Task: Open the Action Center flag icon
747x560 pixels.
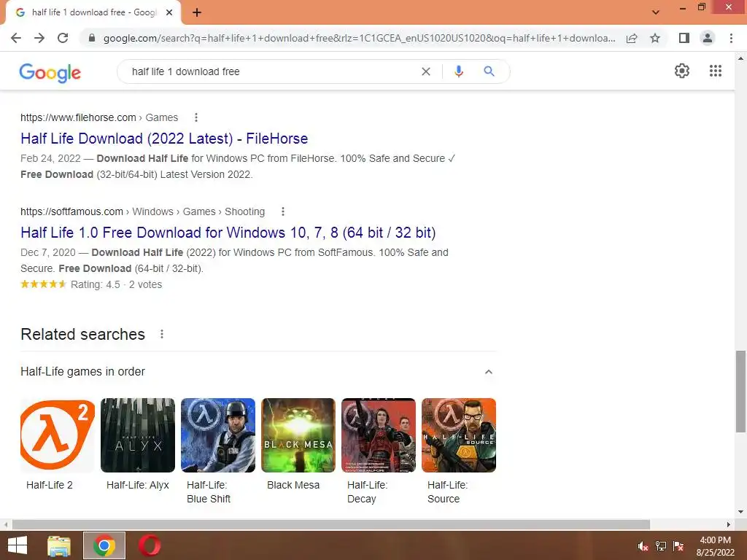Action: [x=678, y=546]
